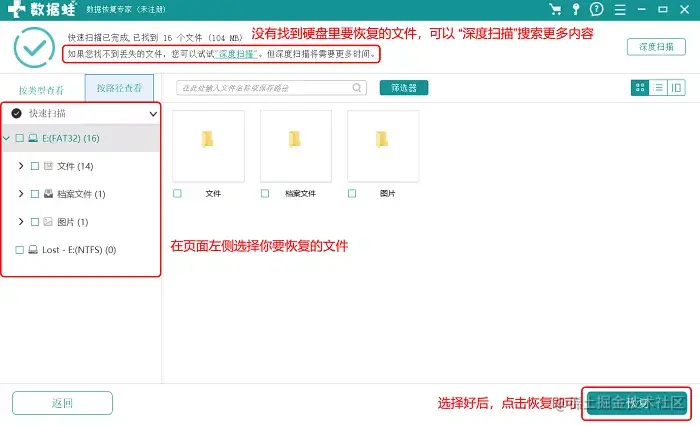Open the hamburger menu in title bar
Screen dimensions: 700x426
pos(620,9)
